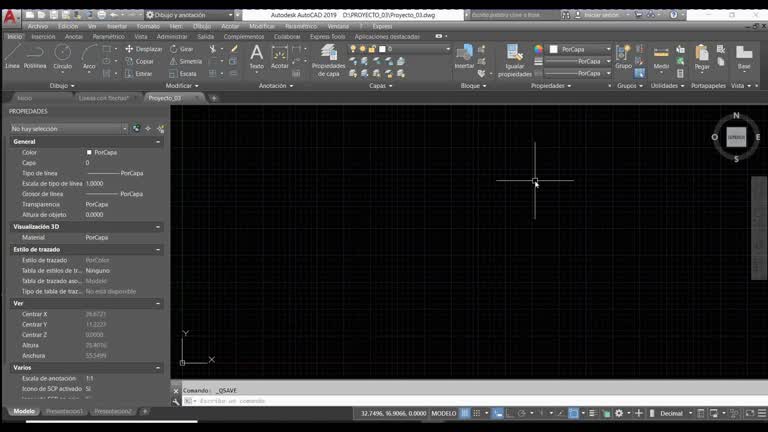
Task: Click the Medir measure tool
Action: tap(661, 57)
